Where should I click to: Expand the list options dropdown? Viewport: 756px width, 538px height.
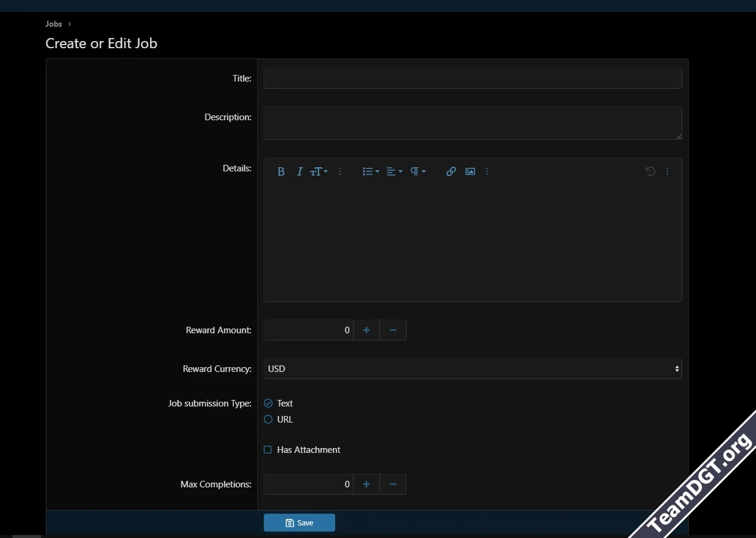[x=371, y=171]
